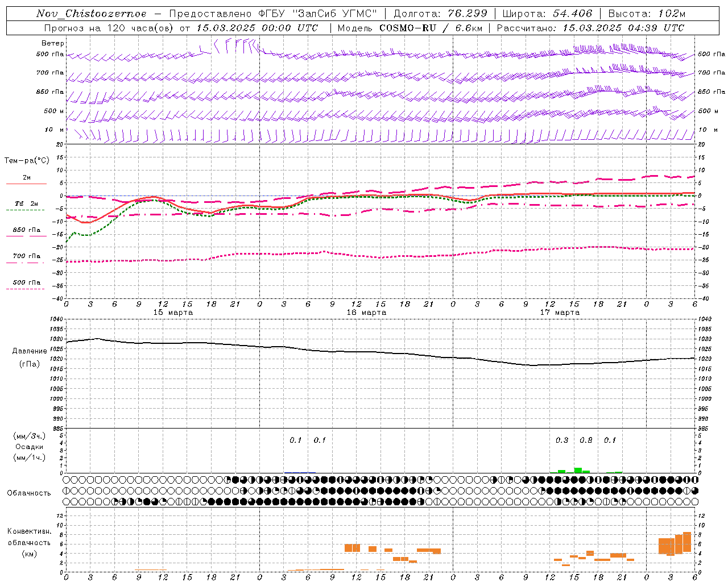Click the Td 2м dashed legend sample
The height and width of the screenshot is (582, 728).
25,210
